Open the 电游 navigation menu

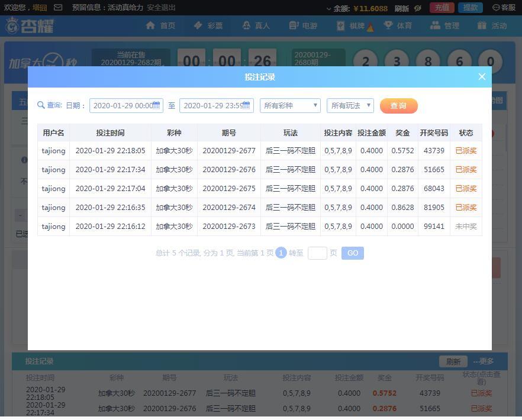point(303,25)
